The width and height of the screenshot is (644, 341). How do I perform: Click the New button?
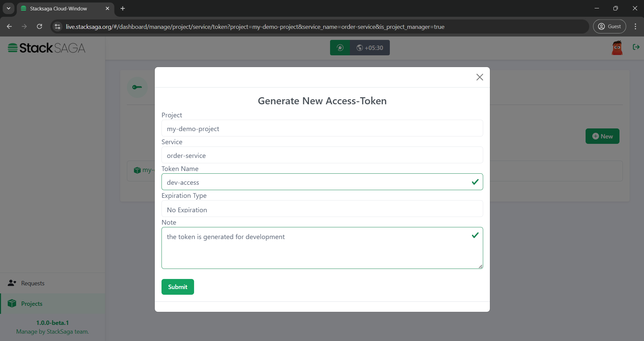coord(602,136)
